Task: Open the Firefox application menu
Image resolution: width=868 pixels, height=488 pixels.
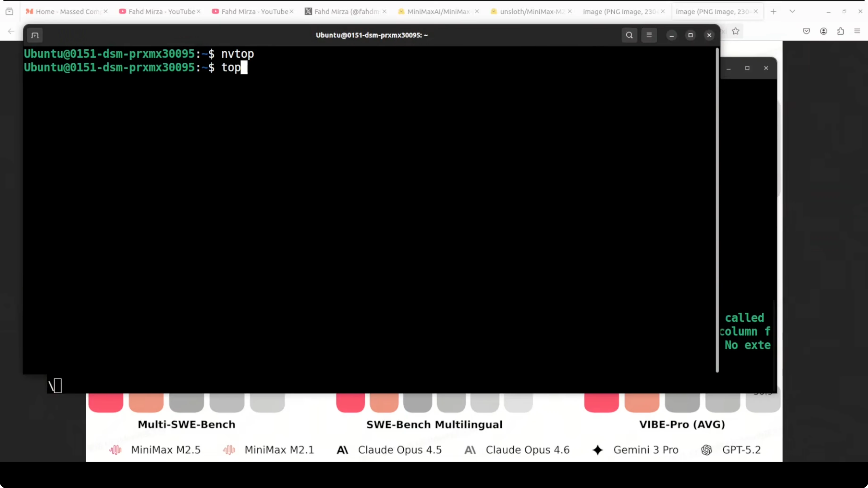Action: point(857,31)
